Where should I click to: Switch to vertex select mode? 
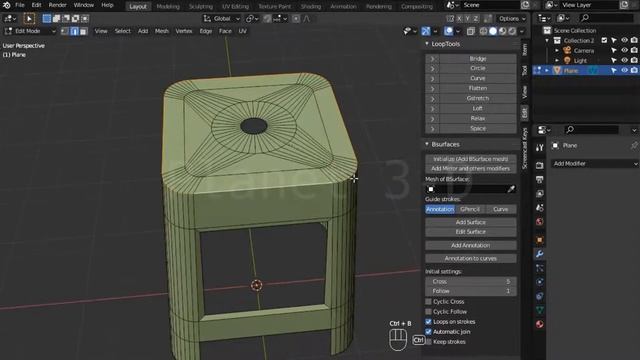point(65,31)
